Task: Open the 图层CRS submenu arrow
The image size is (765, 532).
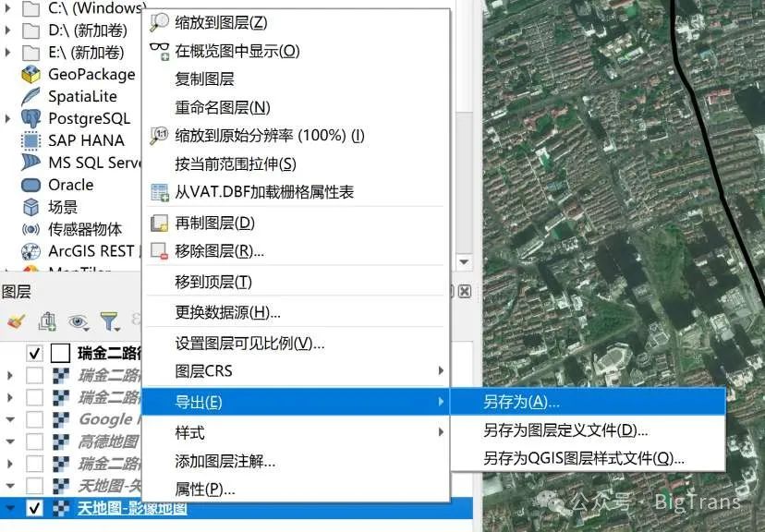Action: point(441,370)
